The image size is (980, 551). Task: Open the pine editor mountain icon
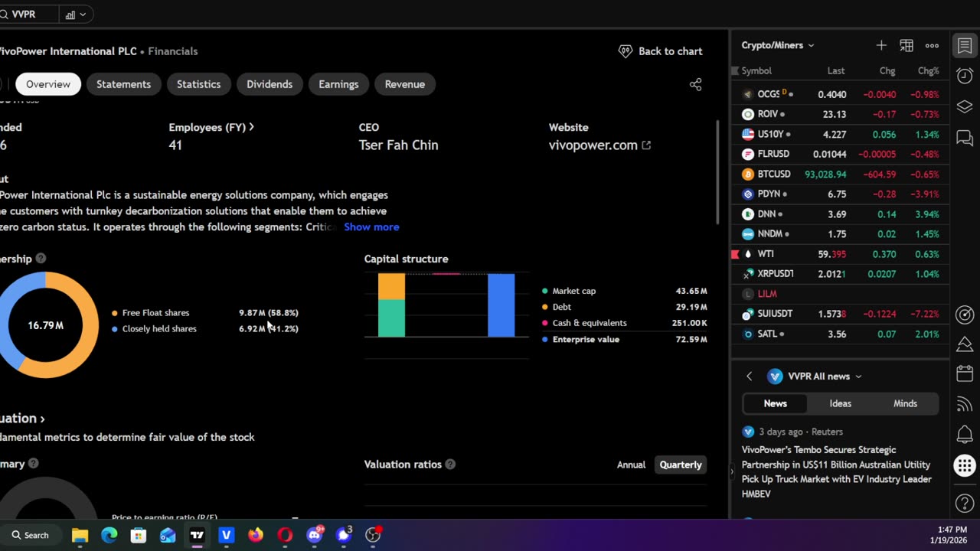[x=965, y=344]
